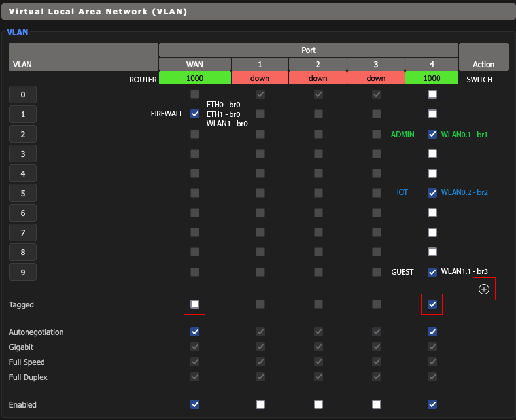The height and width of the screenshot is (420, 516).
Task: Uncheck VLAN 1 WAN port checkbox
Action: pyautogui.click(x=195, y=114)
